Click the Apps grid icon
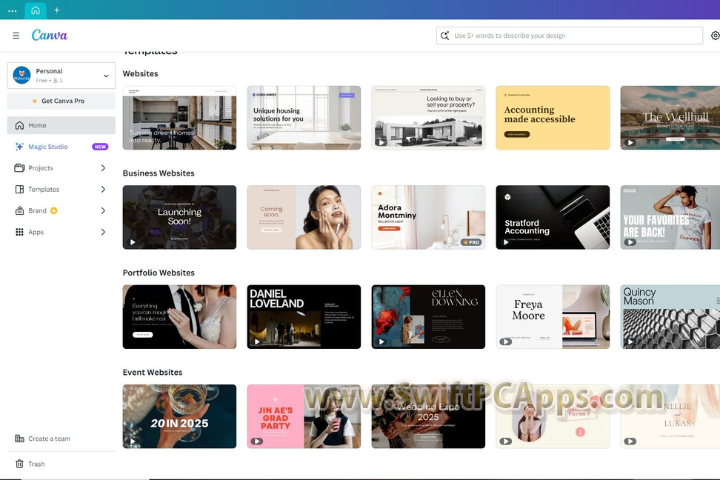 [x=19, y=232]
